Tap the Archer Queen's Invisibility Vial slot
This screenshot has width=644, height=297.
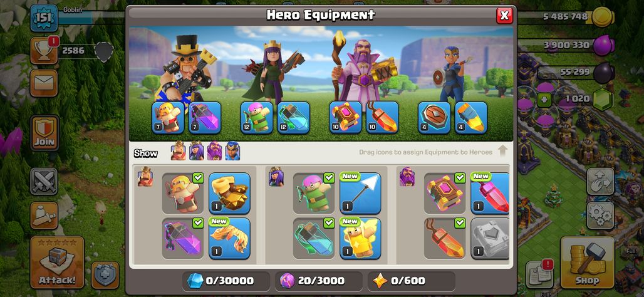(x=293, y=118)
